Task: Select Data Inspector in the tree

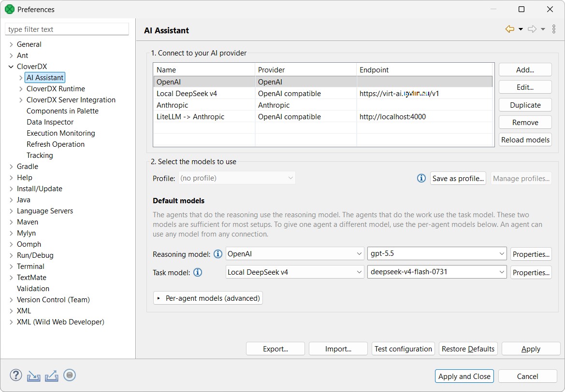Action: pos(50,122)
